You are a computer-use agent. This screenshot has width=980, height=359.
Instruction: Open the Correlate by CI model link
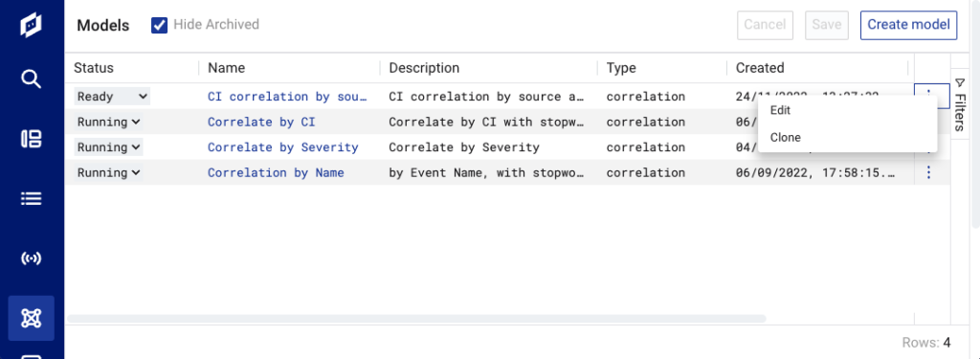[261, 122]
